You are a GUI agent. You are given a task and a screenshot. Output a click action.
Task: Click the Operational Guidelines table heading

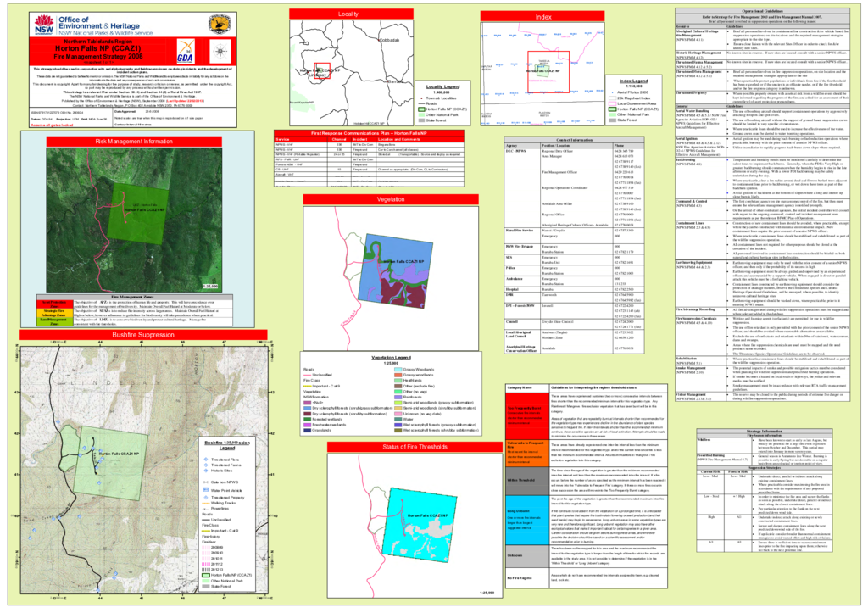point(762,11)
